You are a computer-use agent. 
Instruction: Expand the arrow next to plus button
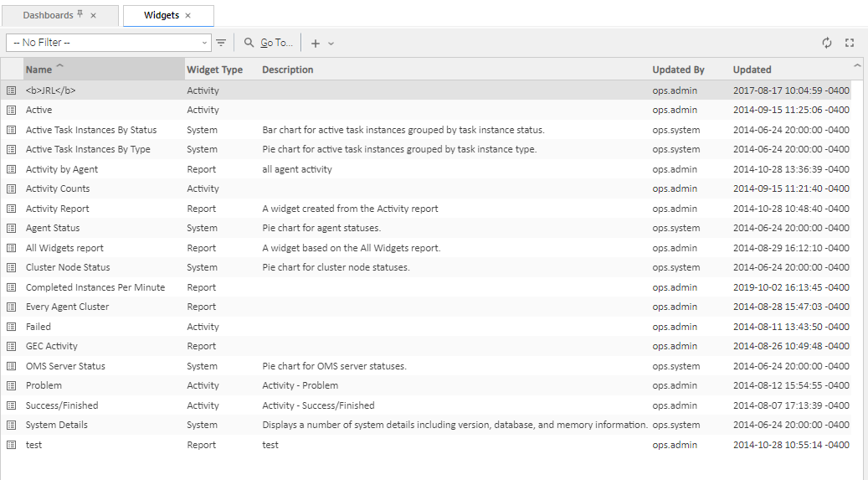tap(331, 43)
